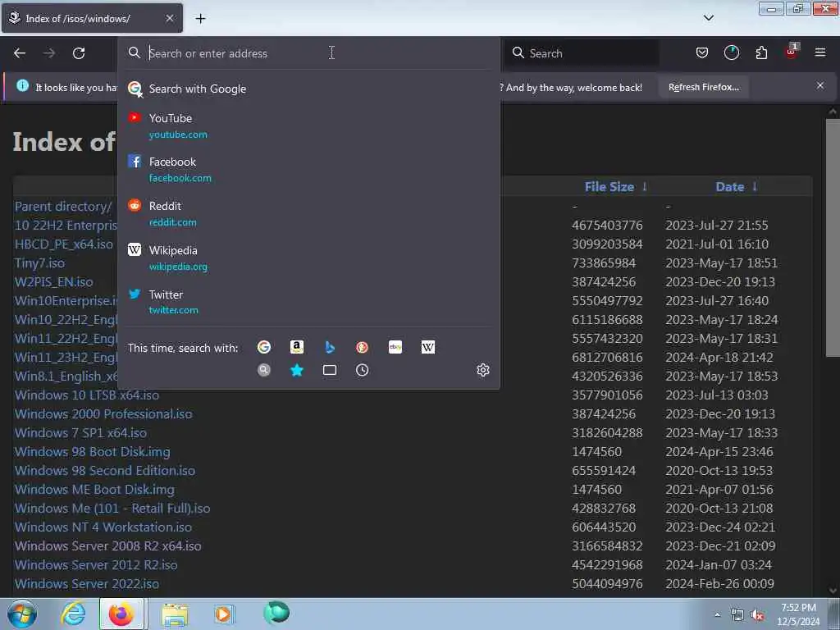Select the Twitter suggestion

[309, 302]
